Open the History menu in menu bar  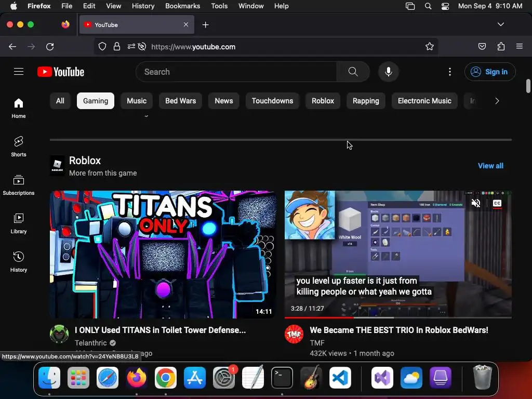coord(143,6)
